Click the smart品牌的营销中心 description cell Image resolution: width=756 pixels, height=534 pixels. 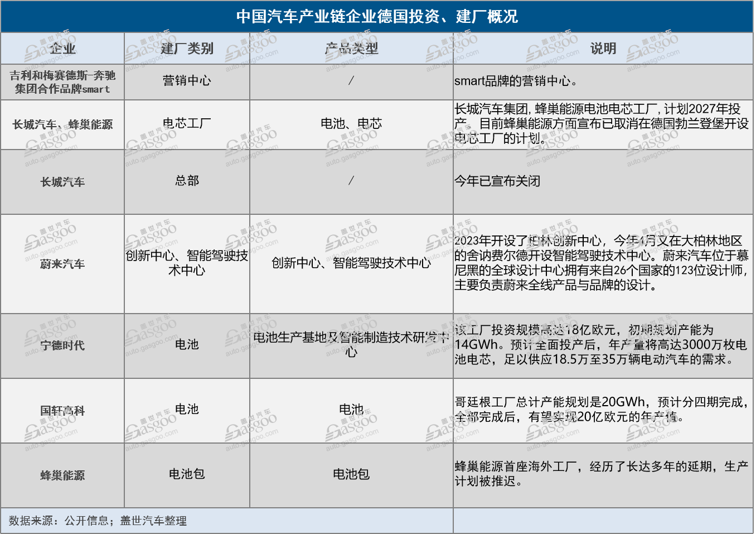[x=603, y=81]
